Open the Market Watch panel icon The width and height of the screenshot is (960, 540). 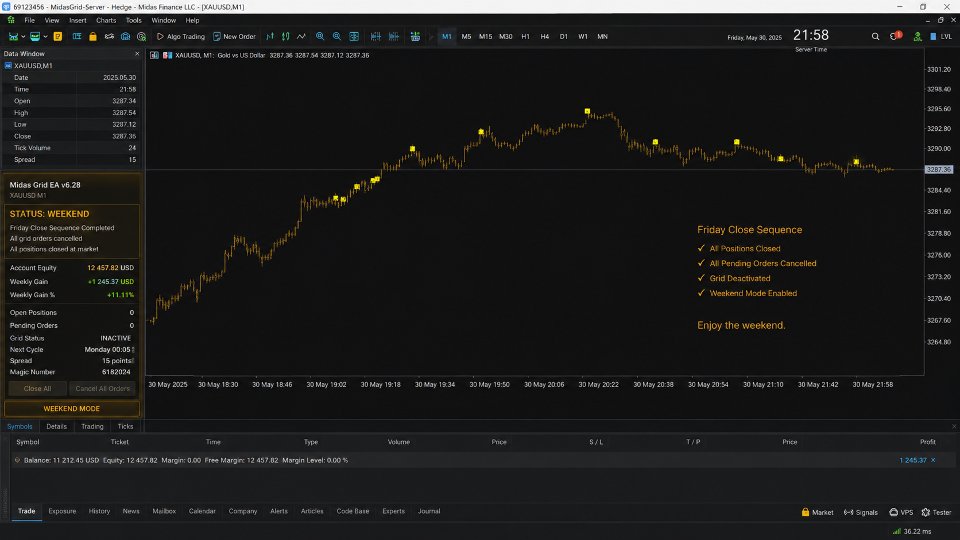click(77, 37)
